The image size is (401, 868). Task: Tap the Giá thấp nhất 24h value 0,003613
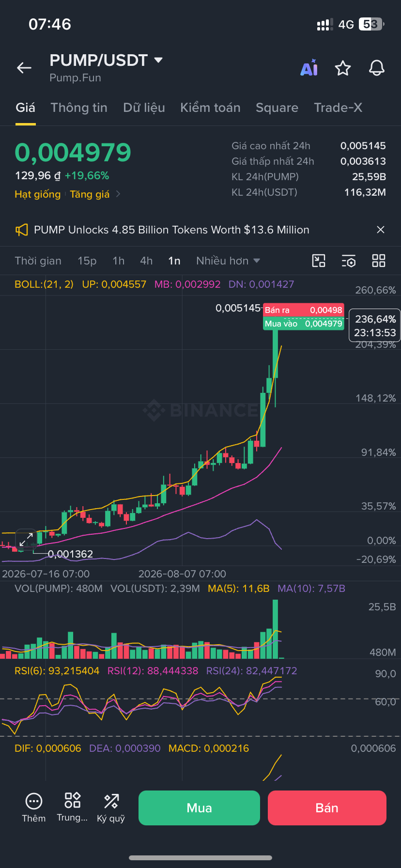363,161
